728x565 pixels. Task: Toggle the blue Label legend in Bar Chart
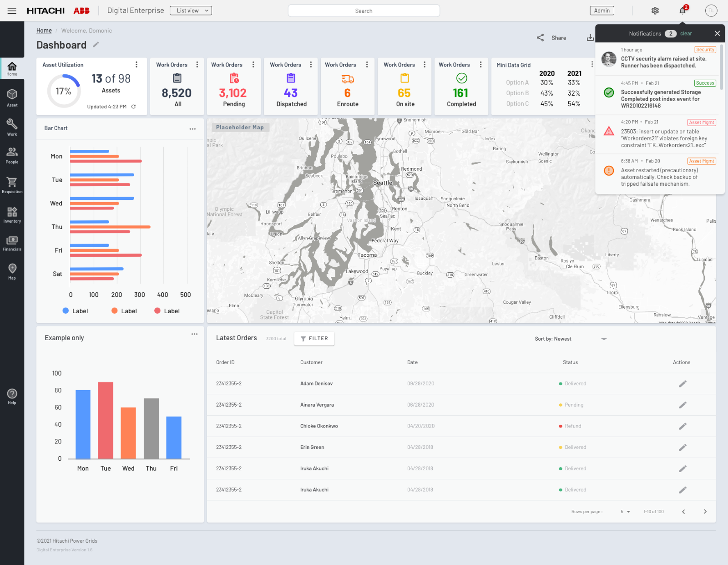(75, 311)
